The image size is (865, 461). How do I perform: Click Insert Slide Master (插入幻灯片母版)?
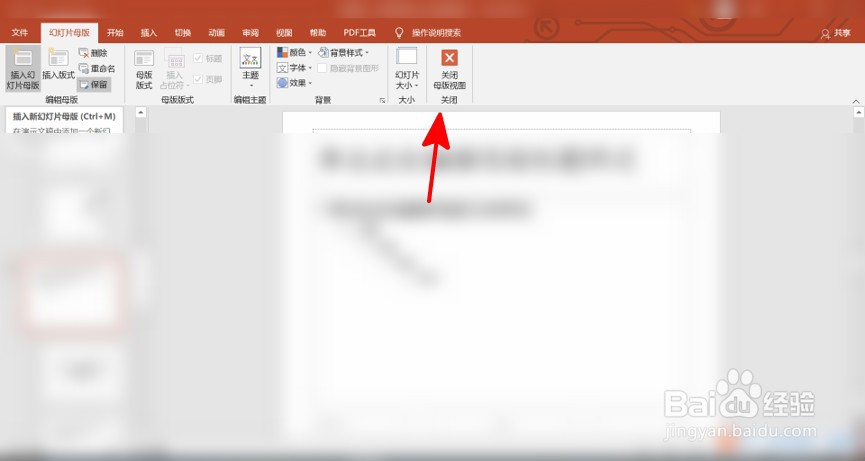pyautogui.click(x=23, y=69)
